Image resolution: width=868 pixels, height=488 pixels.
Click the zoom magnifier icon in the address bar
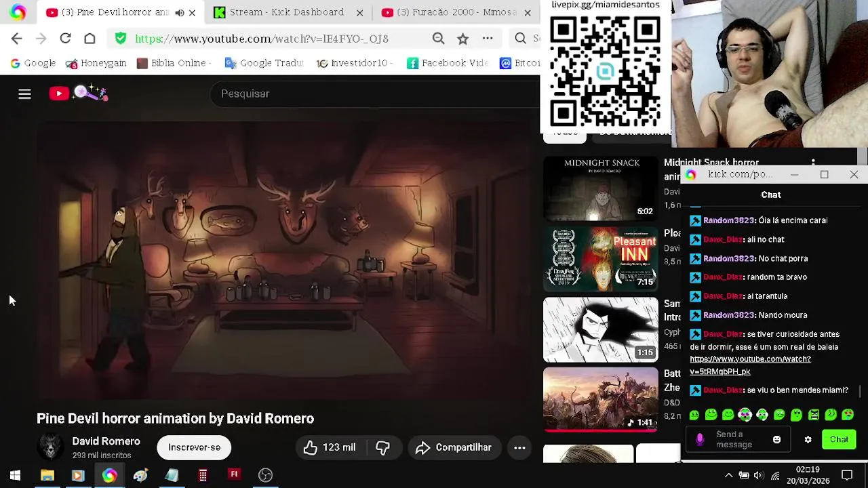point(439,39)
